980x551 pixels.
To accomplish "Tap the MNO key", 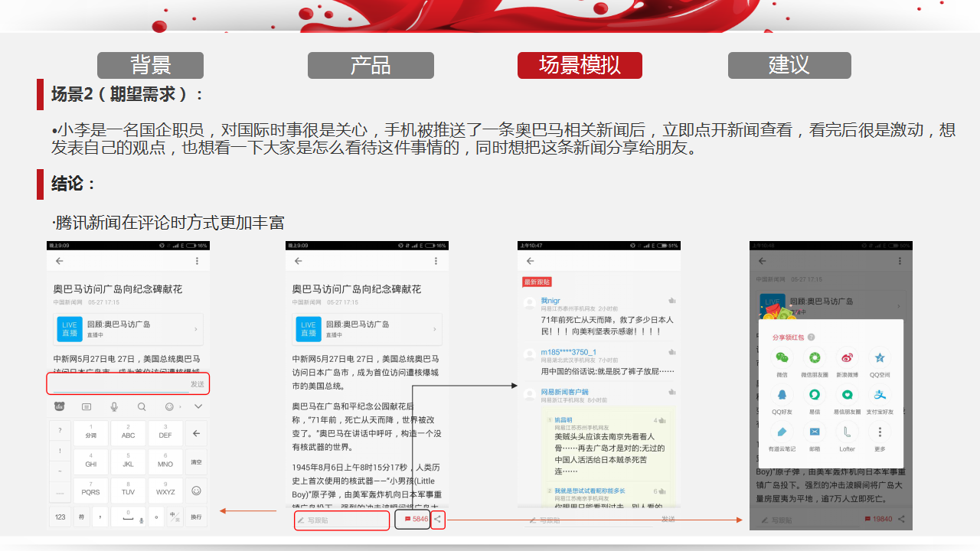I will click(165, 462).
